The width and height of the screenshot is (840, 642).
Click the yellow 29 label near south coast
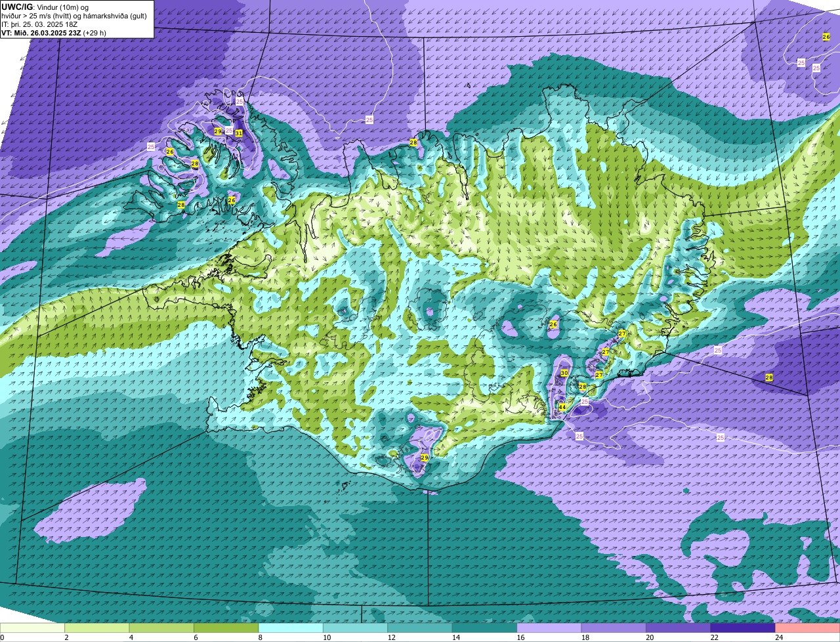click(425, 458)
